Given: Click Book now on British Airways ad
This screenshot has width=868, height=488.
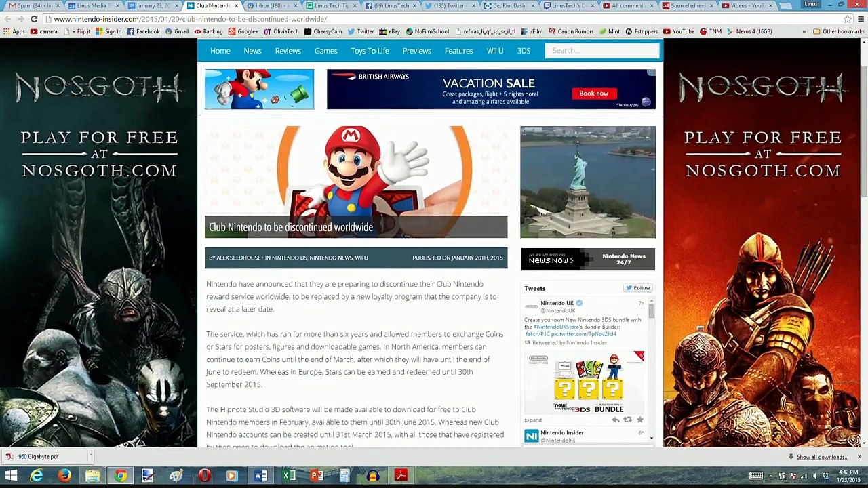Looking at the screenshot, I should click(x=594, y=94).
